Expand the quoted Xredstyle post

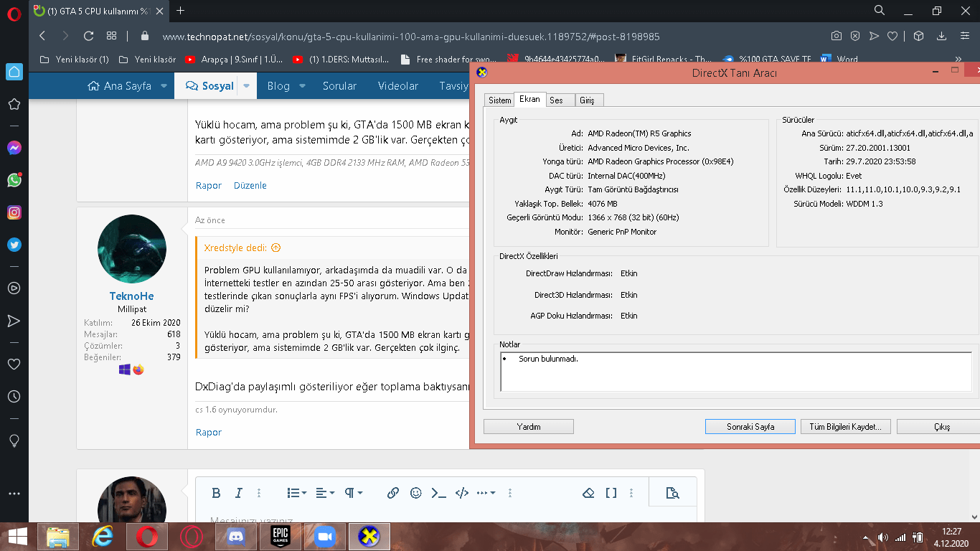276,248
